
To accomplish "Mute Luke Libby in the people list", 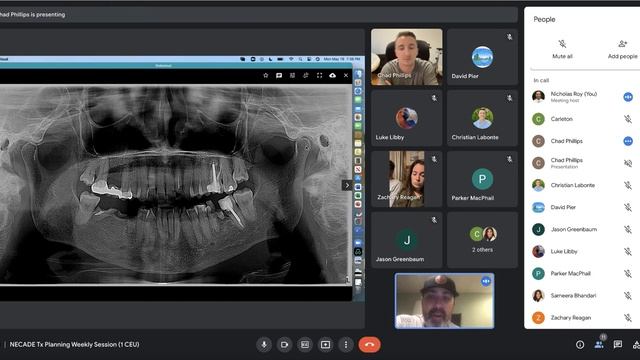I will (x=628, y=251).
